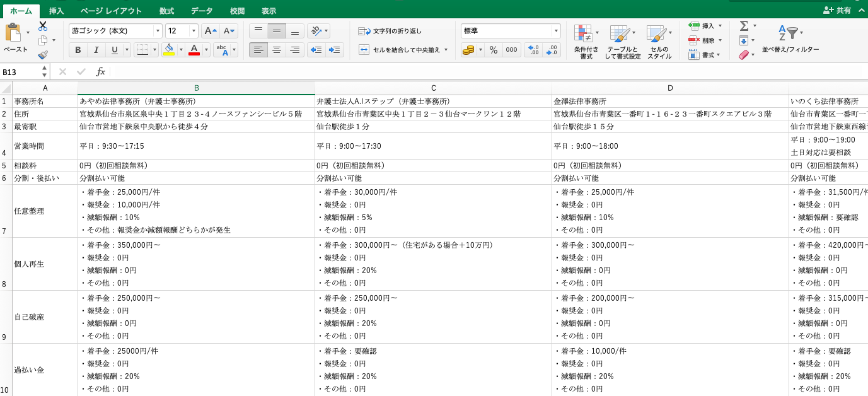
Task: Open the 挿入 ribbon tab
Action: (57, 11)
